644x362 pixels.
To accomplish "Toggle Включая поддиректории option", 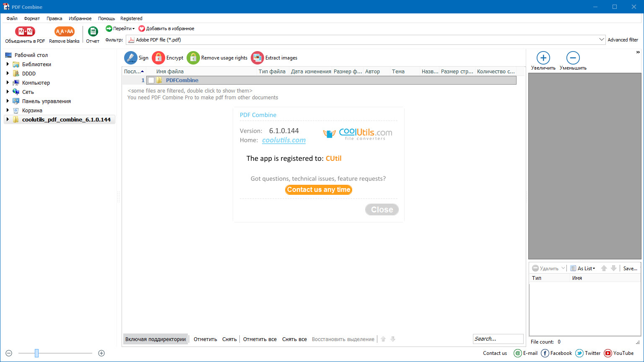I will 156,339.
